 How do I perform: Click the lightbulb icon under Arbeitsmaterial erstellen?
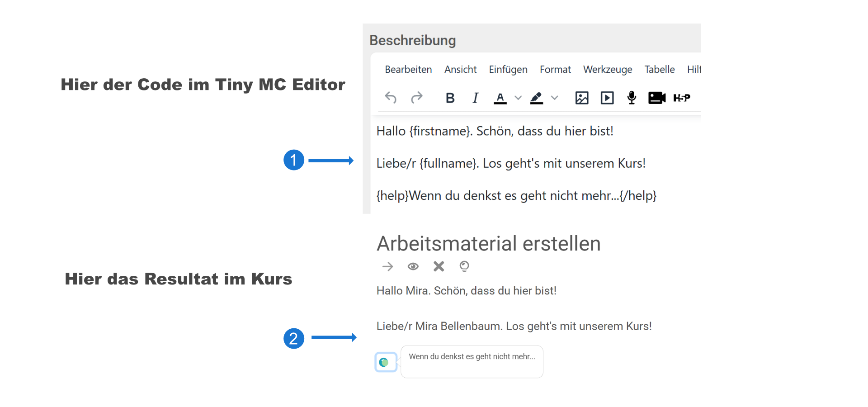click(464, 266)
